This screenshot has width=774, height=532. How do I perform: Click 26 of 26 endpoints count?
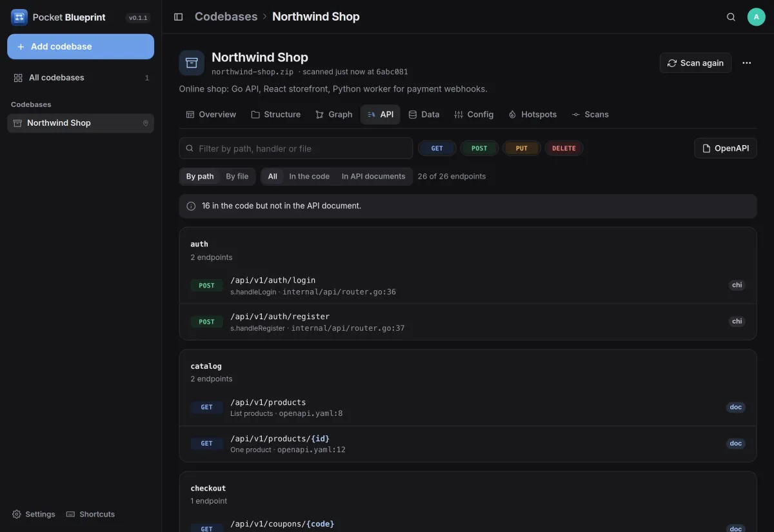pyautogui.click(x=451, y=176)
